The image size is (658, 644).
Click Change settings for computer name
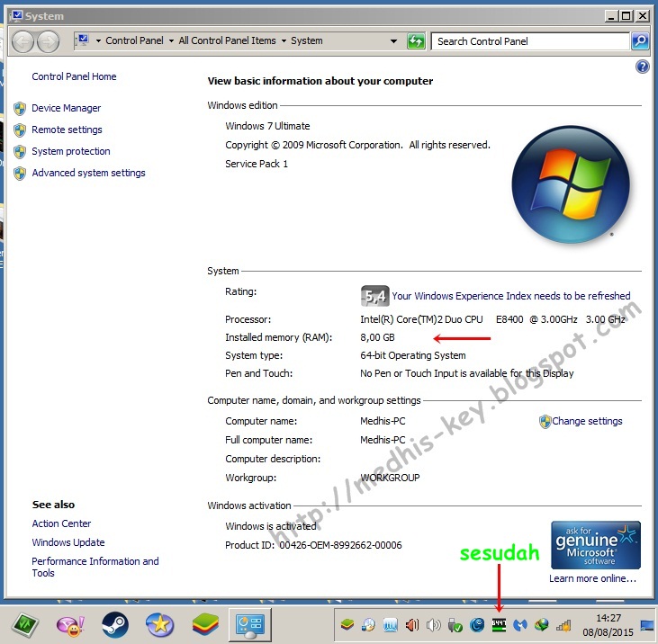(587, 421)
